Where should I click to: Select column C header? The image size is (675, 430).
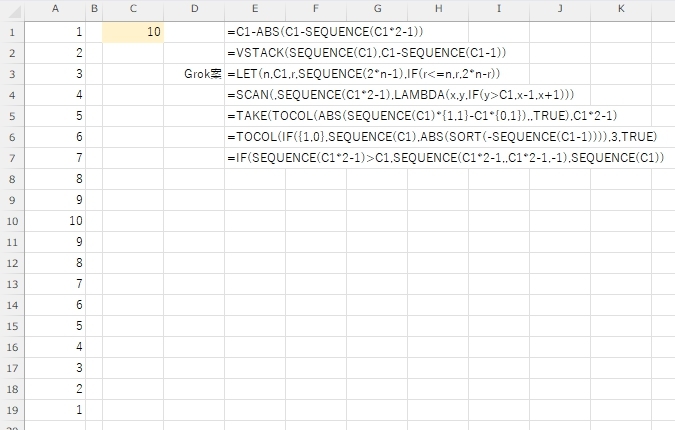(133, 9)
